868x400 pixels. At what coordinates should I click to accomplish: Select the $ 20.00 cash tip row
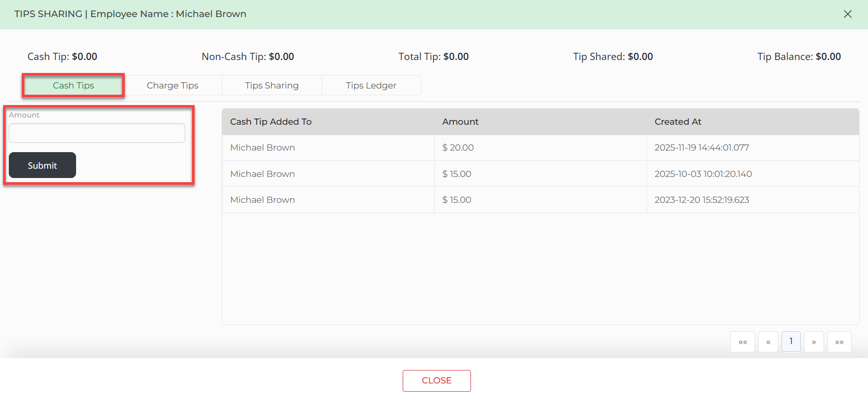point(458,147)
